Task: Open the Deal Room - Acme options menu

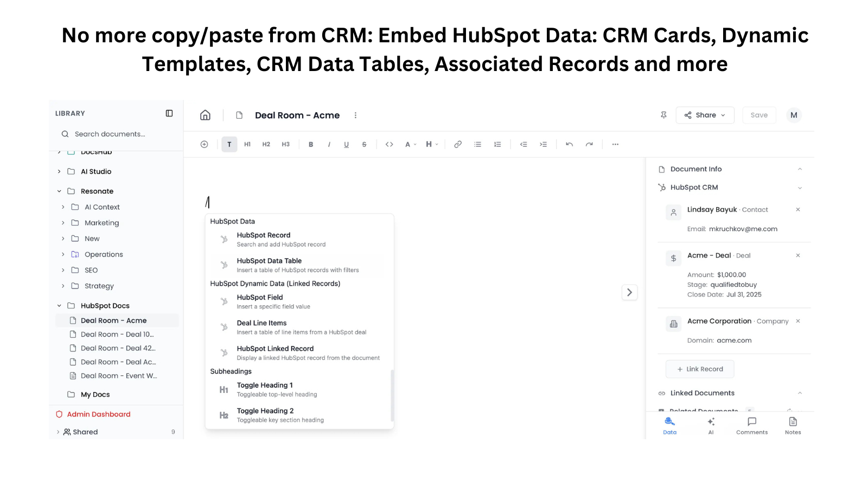Action: [x=355, y=115]
